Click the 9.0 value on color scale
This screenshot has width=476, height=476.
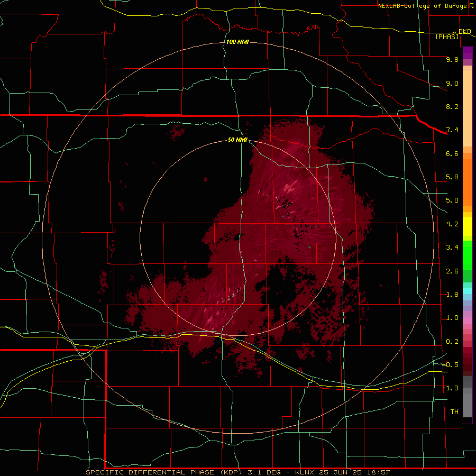pos(452,83)
